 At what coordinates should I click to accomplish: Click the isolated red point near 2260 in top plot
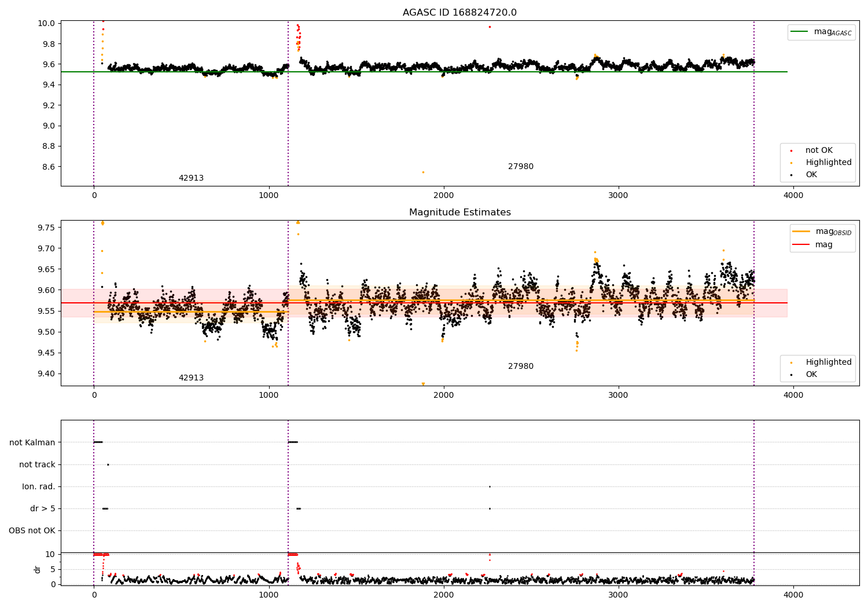tap(490, 27)
